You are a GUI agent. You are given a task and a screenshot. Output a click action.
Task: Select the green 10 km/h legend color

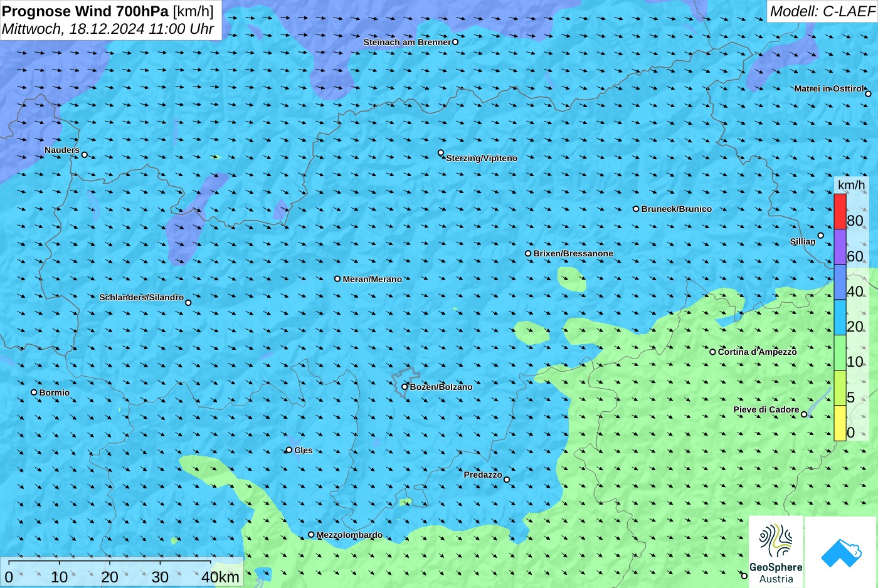point(840,353)
